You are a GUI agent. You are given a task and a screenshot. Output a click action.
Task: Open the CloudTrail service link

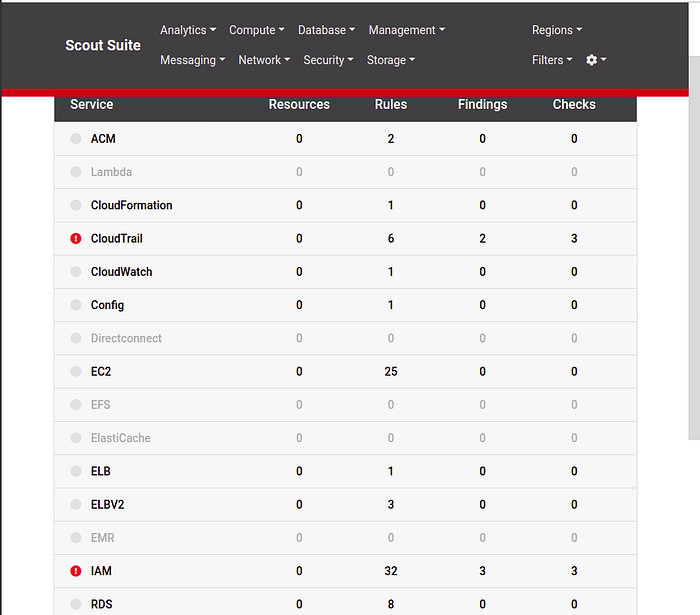coord(117,239)
